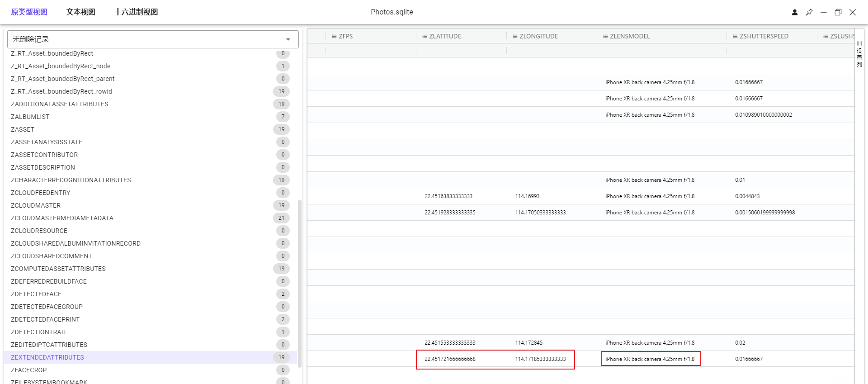868x384 pixels.
Task: Click the ZLATITUDE column menu icon
Action: [x=425, y=36]
